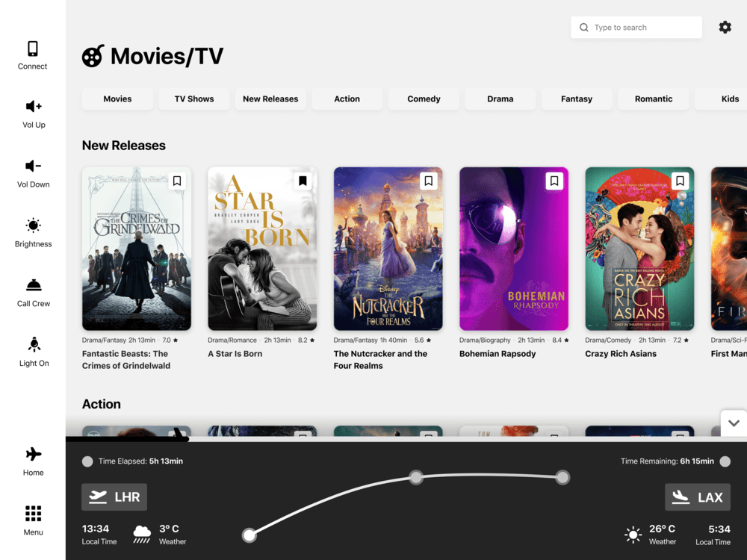Lower volume with Vol Down icon

pyautogui.click(x=34, y=166)
